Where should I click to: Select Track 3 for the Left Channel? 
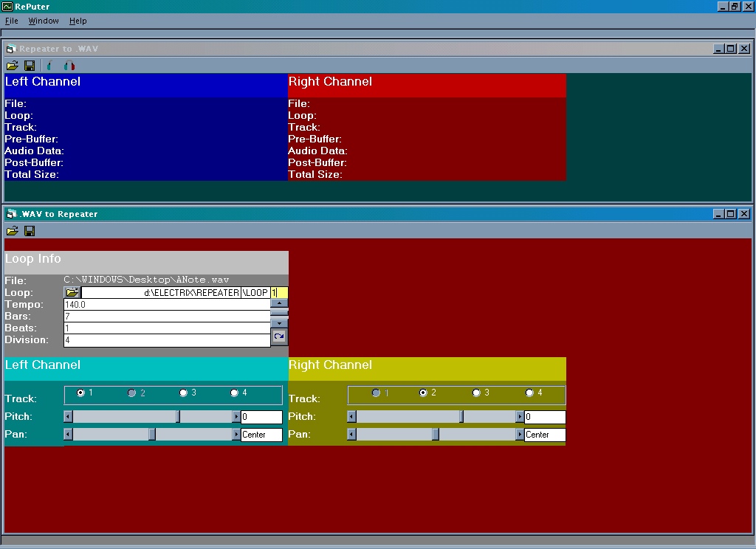point(183,393)
